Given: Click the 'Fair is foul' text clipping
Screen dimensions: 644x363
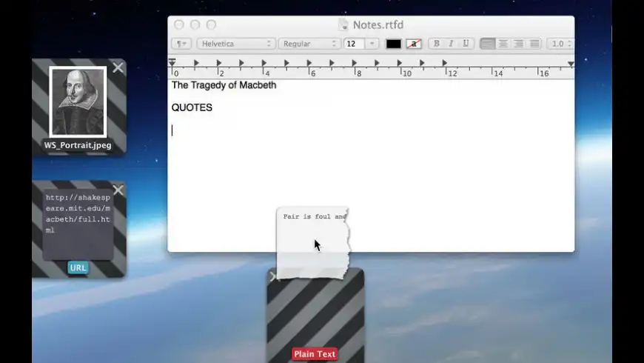Looking at the screenshot, I should 313,244.
